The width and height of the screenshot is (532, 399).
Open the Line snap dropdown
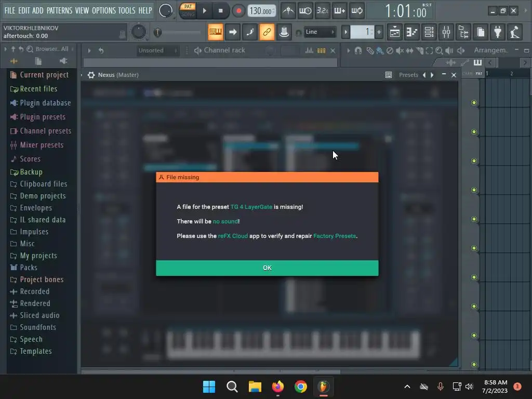[320, 32]
